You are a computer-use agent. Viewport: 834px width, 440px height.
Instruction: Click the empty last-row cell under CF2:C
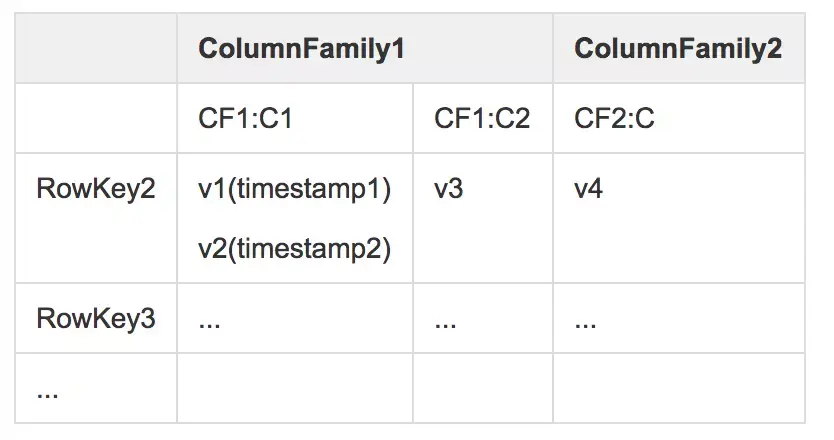click(x=678, y=387)
